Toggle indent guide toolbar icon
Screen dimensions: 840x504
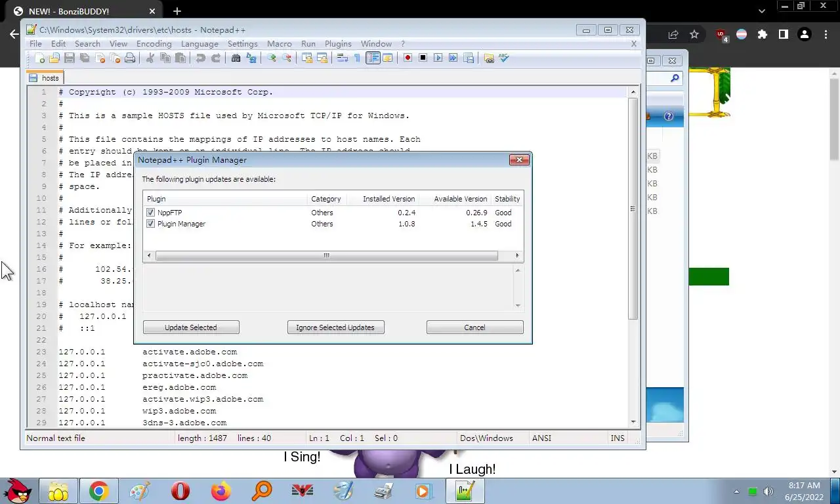[x=373, y=58]
